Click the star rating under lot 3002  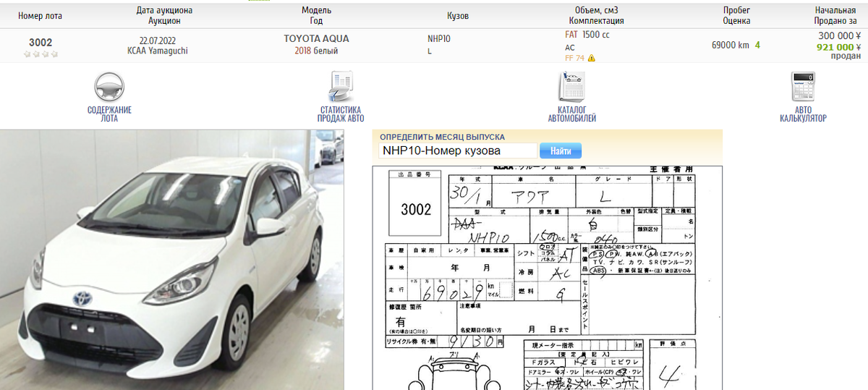[41, 54]
